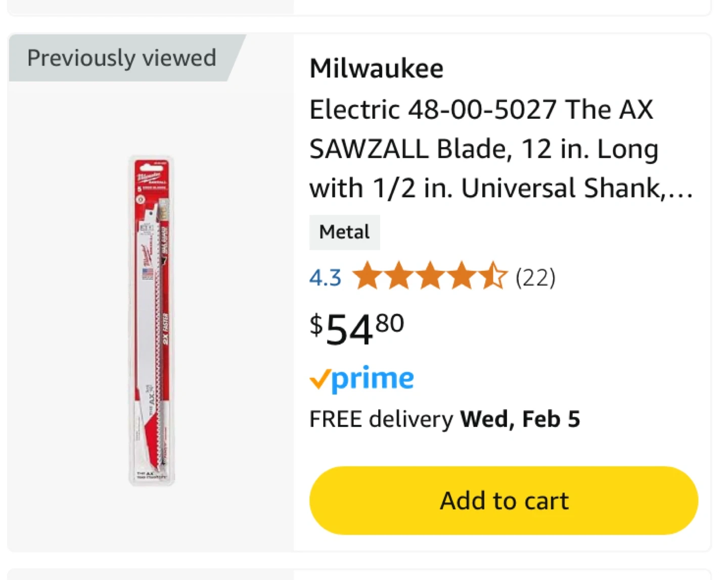Select the Metal material badge
The image size is (728, 580).
[x=344, y=232]
